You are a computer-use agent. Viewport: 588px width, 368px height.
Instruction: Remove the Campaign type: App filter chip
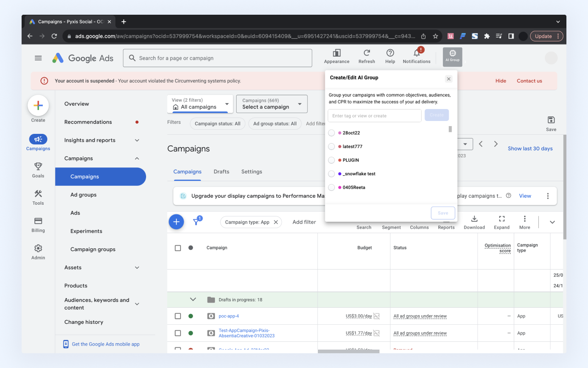[276, 222]
